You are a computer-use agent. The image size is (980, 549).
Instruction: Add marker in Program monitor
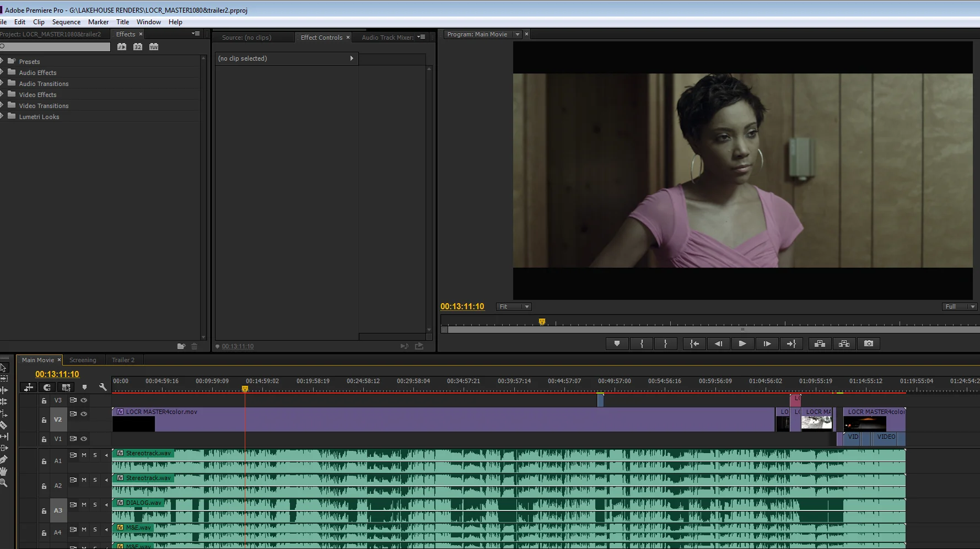coord(617,343)
